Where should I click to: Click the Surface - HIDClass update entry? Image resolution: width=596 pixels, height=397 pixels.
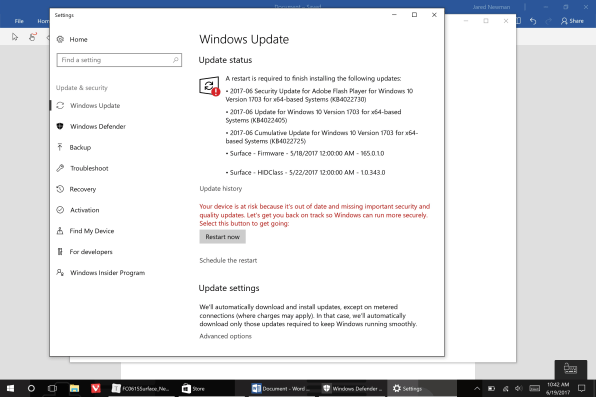coord(305,172)
